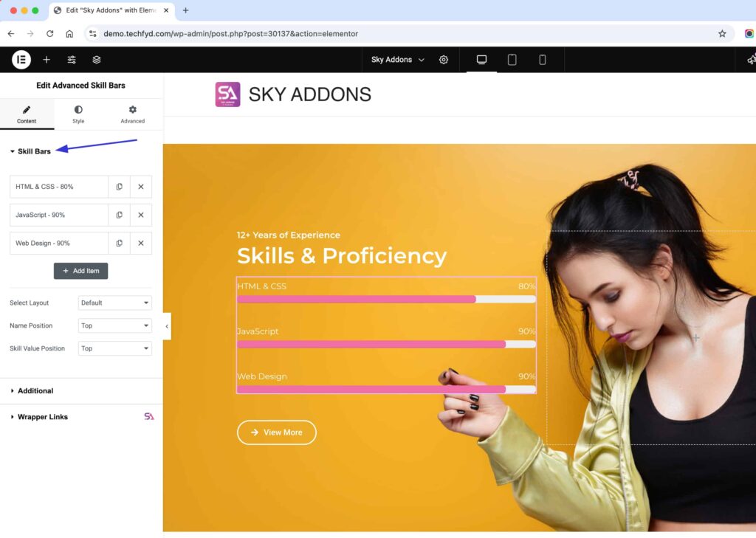Open the Name Position dropdown

(x=114, y=326)
